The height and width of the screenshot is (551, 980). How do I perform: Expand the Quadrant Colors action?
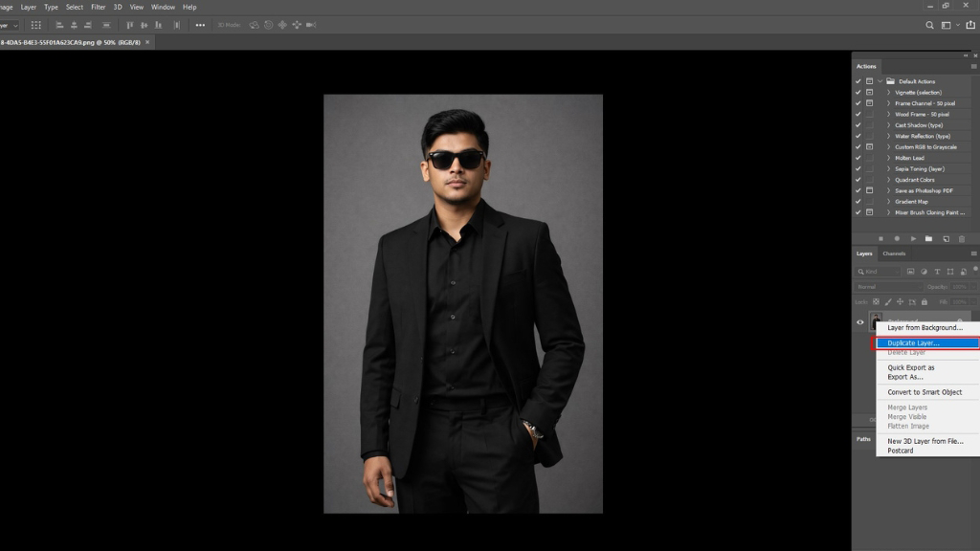889,180
